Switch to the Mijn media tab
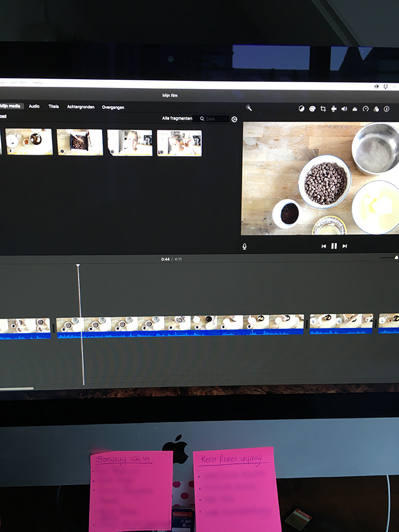Viewport: 399px width, 532px height. pos(11,106)
